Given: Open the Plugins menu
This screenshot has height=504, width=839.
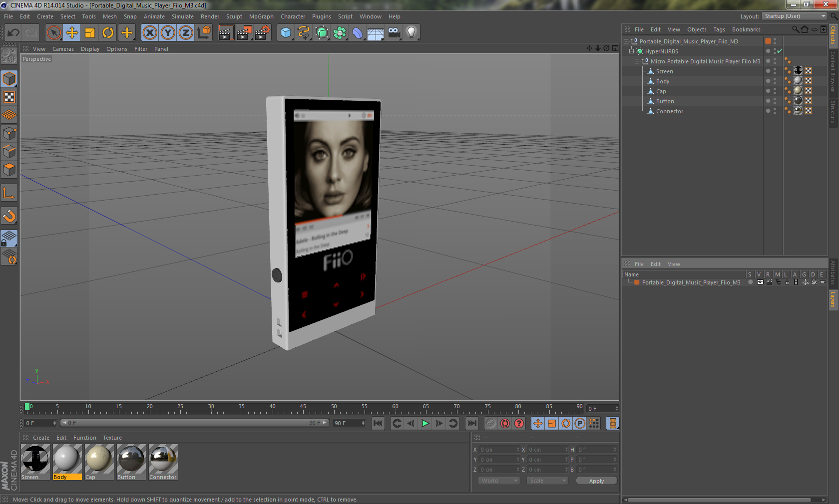Looking at the screenshot, I should pos(322,16).
